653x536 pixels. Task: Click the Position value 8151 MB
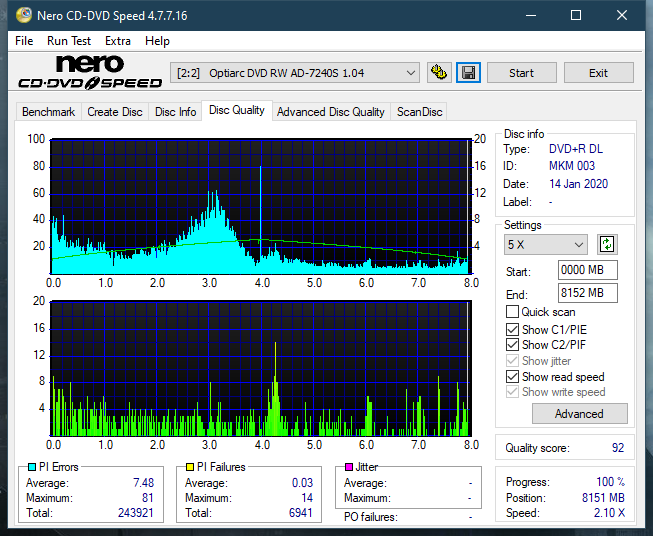[603, 498]
